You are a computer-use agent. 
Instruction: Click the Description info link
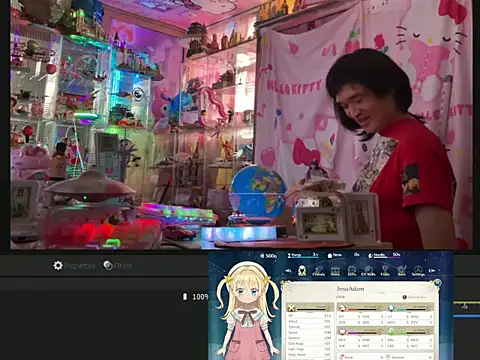pyautogui.click(x=414, y=297)
